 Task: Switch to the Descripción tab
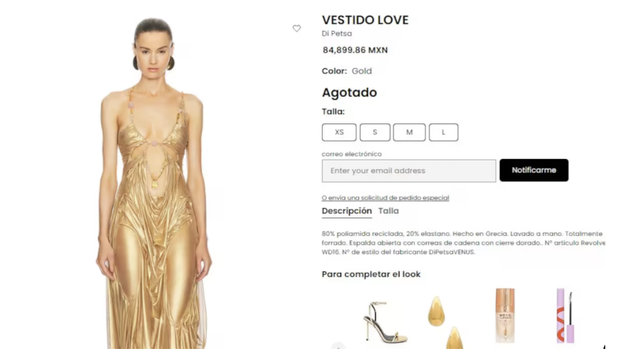pos(347,211)
